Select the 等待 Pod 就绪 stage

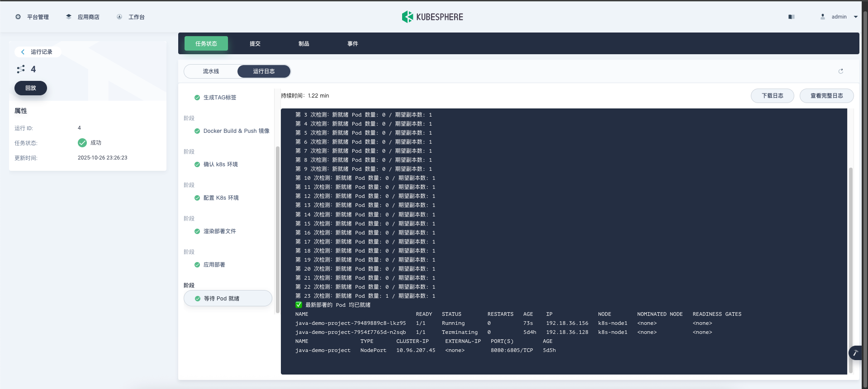point(221,299)
